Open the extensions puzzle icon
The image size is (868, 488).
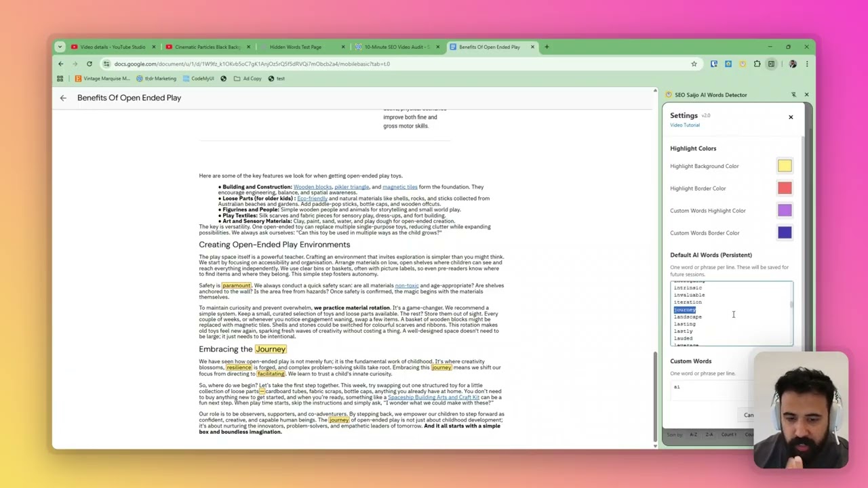(757, 64)
